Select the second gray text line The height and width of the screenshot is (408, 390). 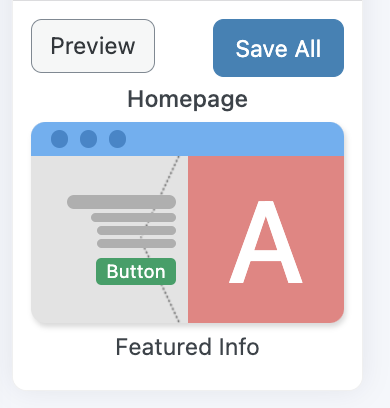(133, 217)
